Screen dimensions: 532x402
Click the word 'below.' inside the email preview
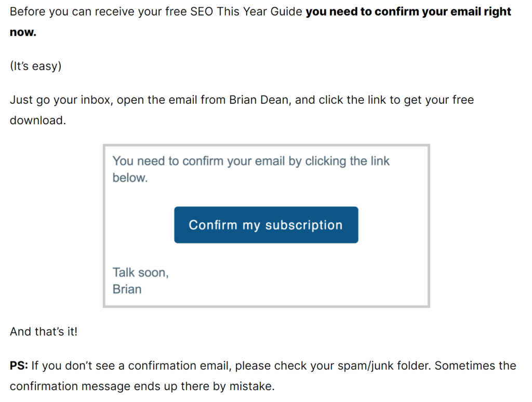click(130, 178)
